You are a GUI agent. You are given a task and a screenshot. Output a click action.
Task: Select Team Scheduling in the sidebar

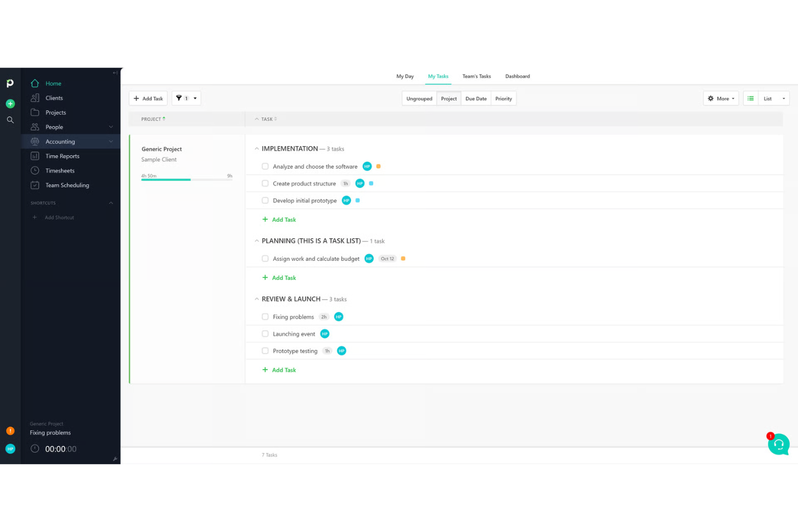click(66, 185)
